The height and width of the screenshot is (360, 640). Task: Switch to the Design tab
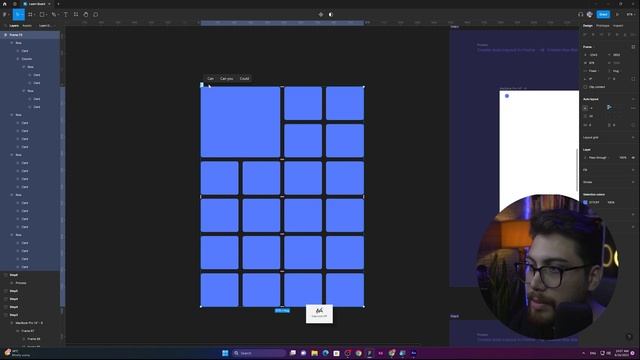point(588,26)
